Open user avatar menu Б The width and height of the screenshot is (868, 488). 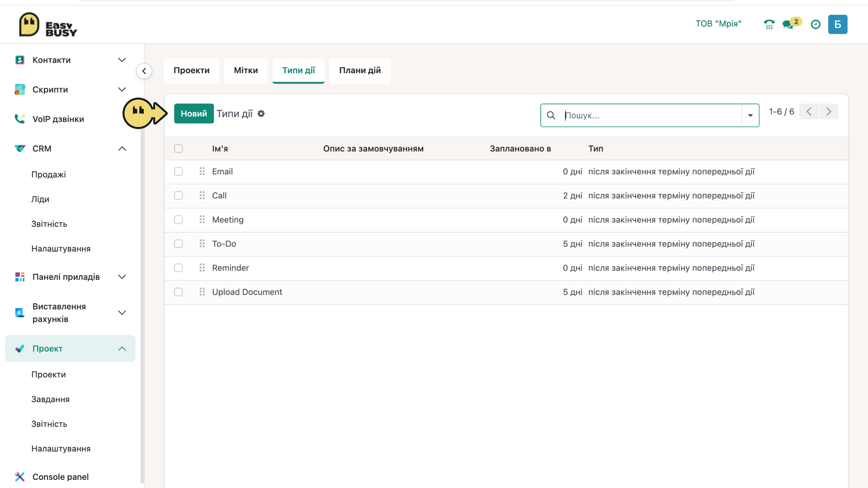pos(838,24)
